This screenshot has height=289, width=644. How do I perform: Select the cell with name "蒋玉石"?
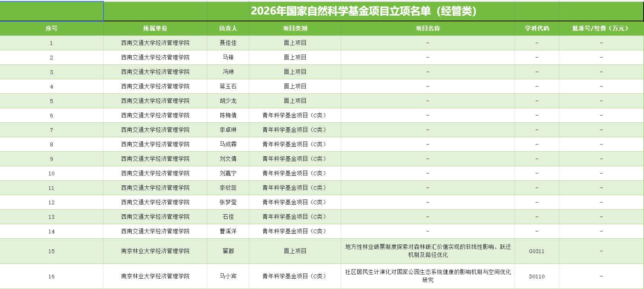click(228, 86)
